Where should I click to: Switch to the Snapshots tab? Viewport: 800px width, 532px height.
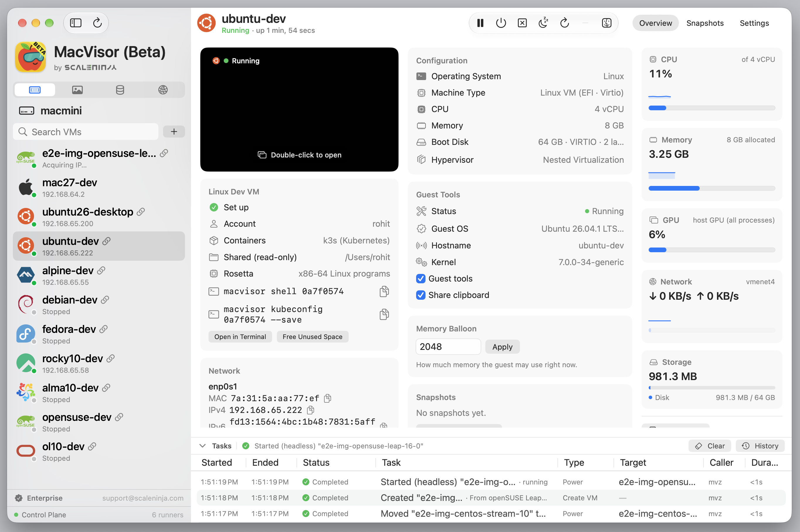tap(705, 23)
